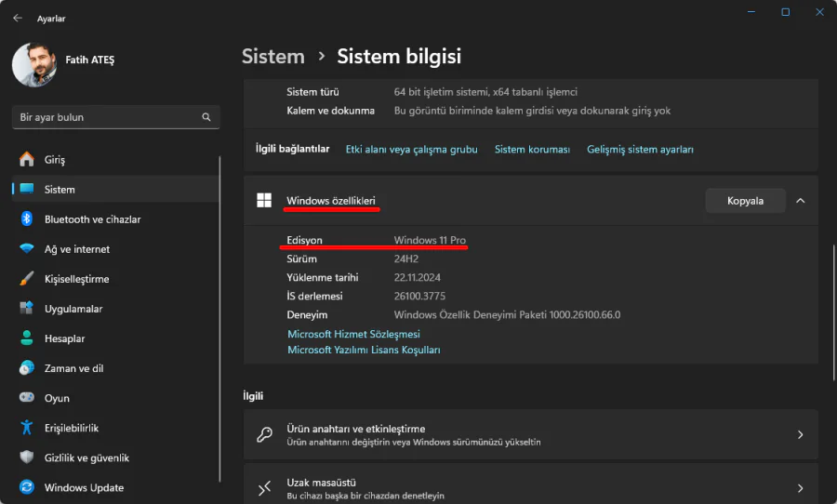Click the back arrow next to Ayarlar
This screenshot has height=504, width=837.
[18, 19]
